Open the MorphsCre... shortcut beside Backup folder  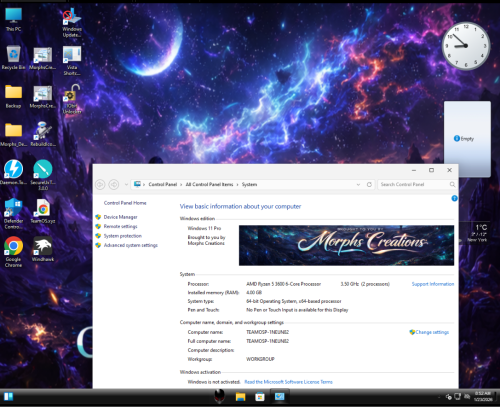click(43, 96)
